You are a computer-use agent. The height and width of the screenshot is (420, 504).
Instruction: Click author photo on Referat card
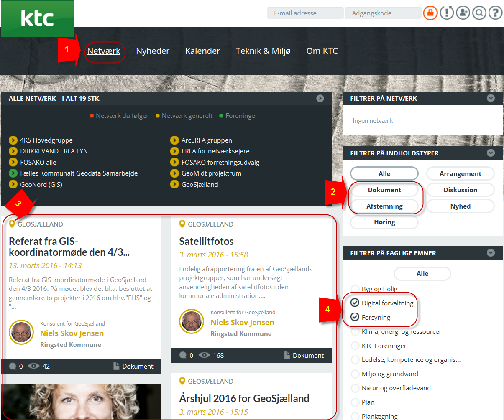[x=21, y=332]
